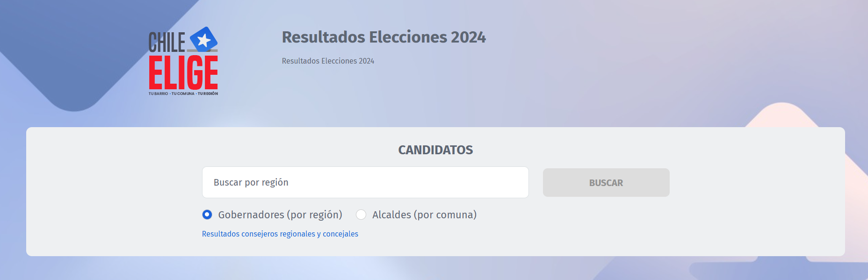Click the gray underline bar beside CHILE
The height and width of the screenshot is (280, 868).
[x=202, y=50]
